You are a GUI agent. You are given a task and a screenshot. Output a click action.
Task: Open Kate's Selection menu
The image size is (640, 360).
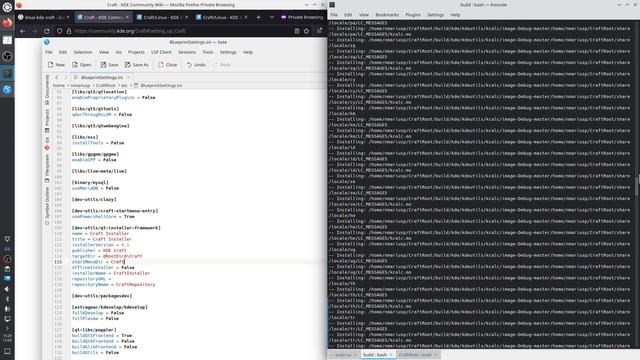pos(82,52)
